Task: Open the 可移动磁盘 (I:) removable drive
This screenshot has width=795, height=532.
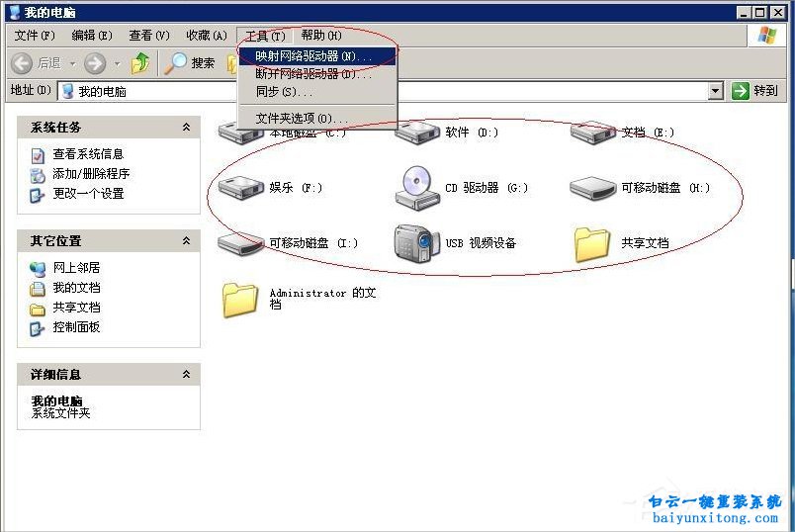Action: click(x=238, y=243)
